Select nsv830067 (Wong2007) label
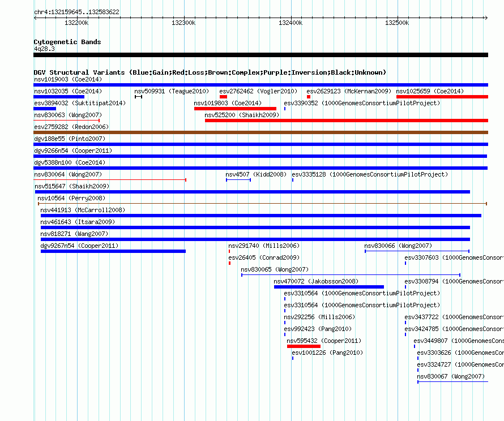 point(451,376)
